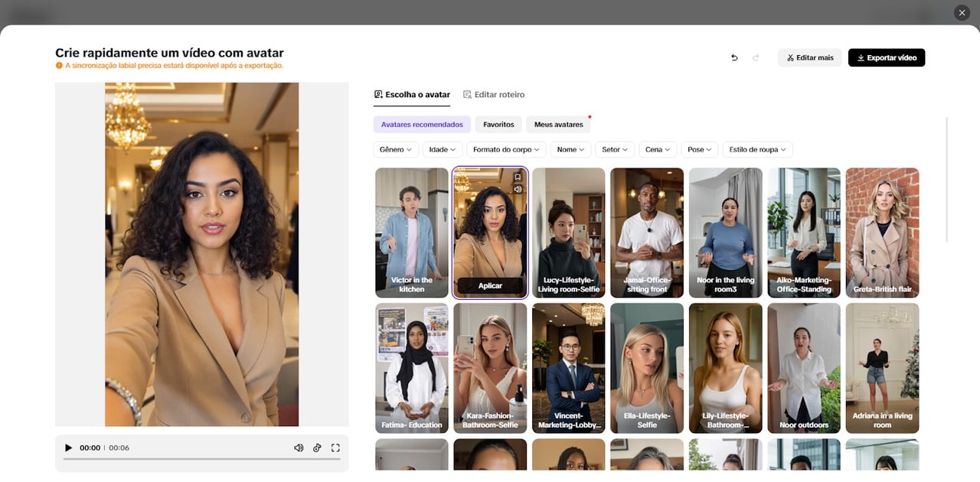Click the Exportar vídeo button
The height and width of the screenshot is (482, 980).
click(x=886, y=57)
